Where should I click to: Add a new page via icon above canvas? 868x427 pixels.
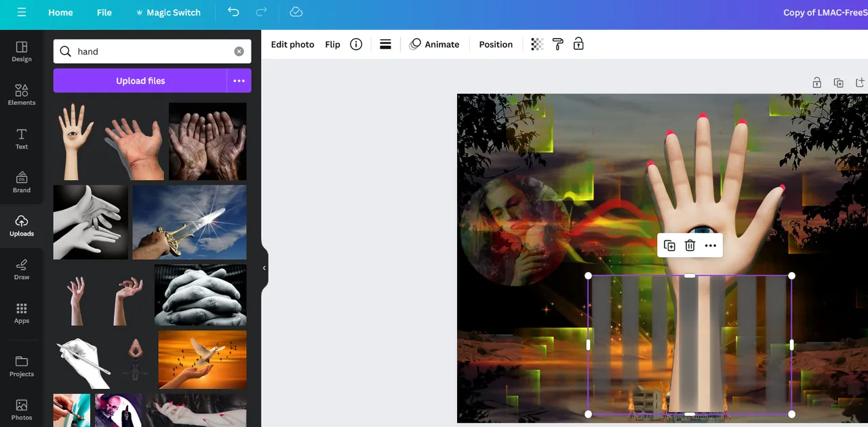pyautogui.click(x=860, y=83)
